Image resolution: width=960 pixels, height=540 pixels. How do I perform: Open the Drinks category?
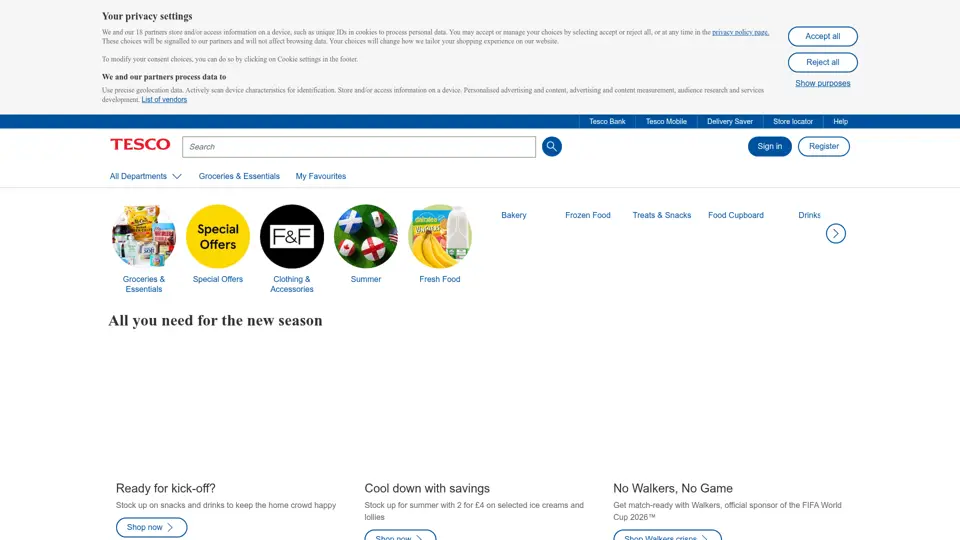[x=809, y=216]
